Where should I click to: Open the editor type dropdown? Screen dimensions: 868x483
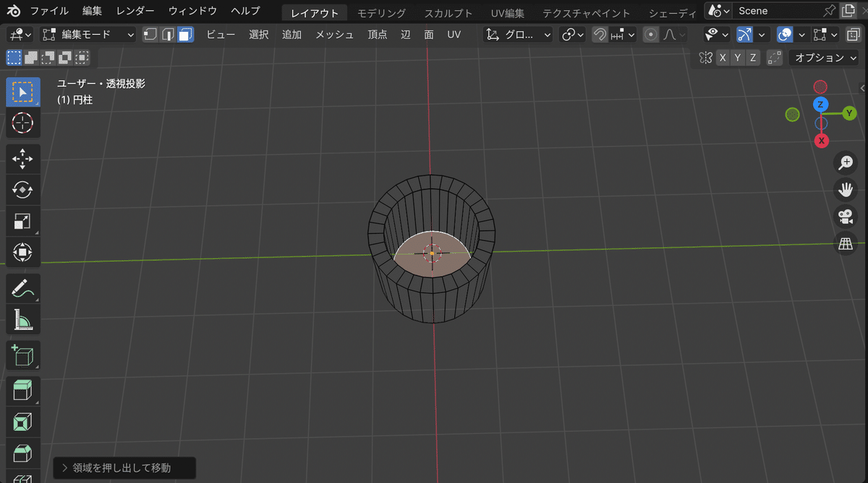point(20,35)
